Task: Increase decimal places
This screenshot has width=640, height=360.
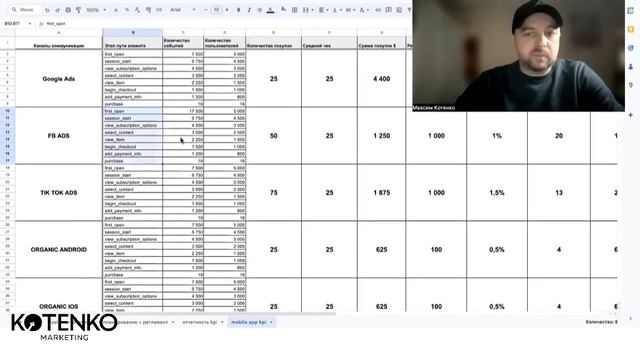Action: (x=148, y=10)
